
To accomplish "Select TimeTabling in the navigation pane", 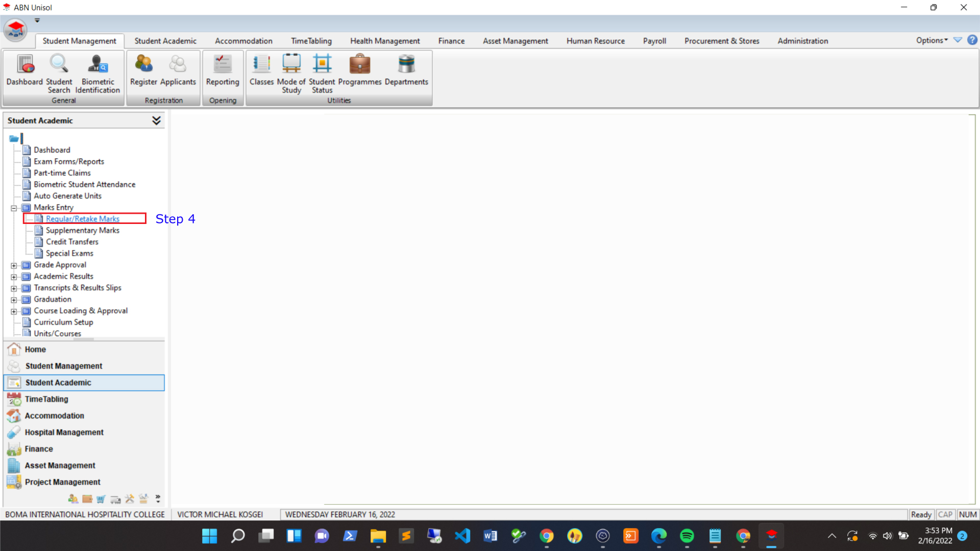I will tap(46, 399).
